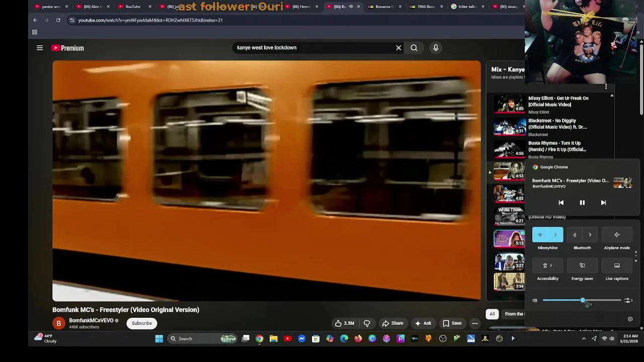Toggle Wi-Fi NinreyNine on or off
644x362 pixels.
click(540, 235)
